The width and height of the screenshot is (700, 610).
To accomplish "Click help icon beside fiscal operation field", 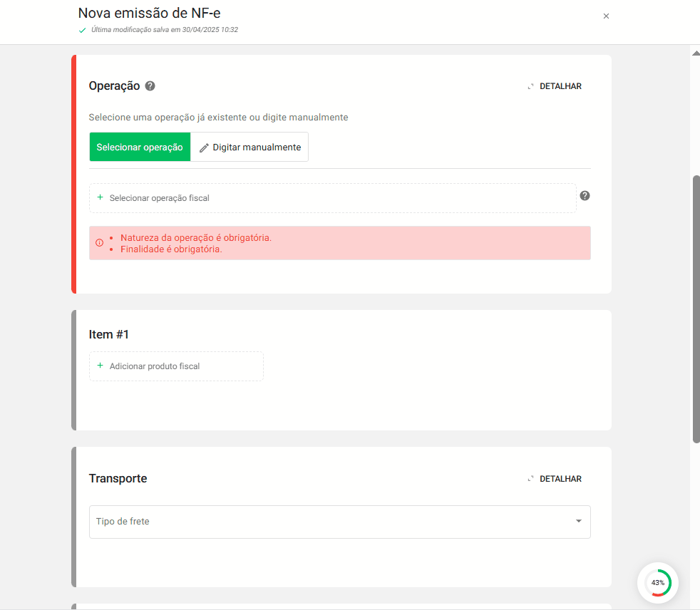I will (x=585, y=196).
